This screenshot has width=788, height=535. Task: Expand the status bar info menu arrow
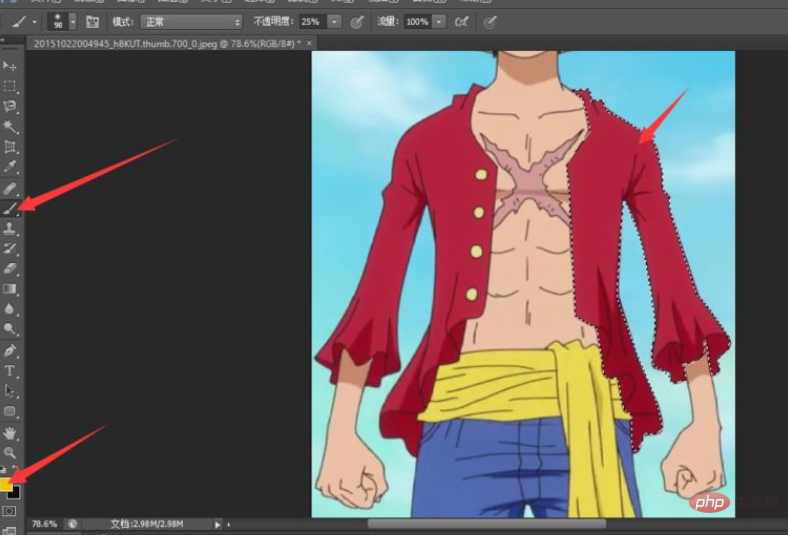pyautogui.click(x=217, y=524)
